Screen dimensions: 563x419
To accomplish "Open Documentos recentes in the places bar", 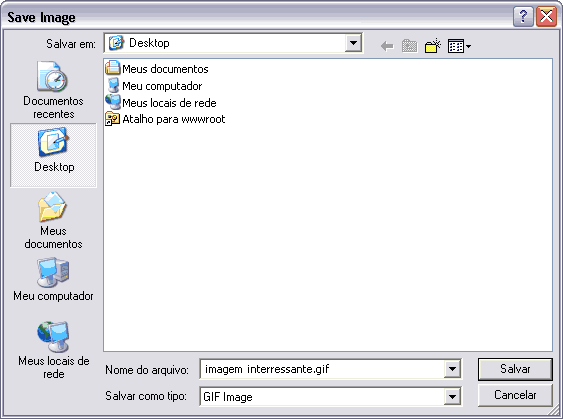I will pyautogui.click(x=53, y=90).
